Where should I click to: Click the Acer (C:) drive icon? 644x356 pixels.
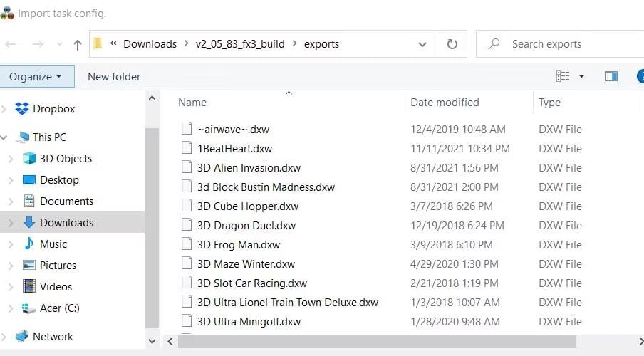(x=28, y=308)
